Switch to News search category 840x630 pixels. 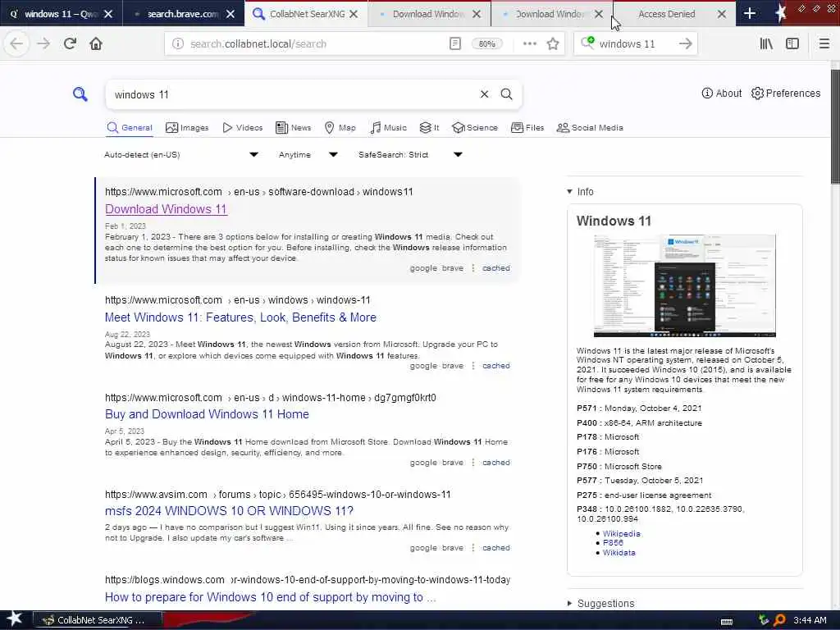[x=293, y=127]
